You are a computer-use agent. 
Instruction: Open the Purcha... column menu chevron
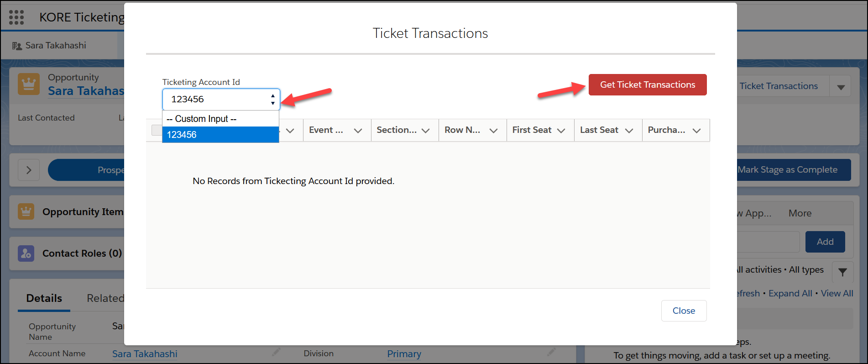tap(697, 131)
